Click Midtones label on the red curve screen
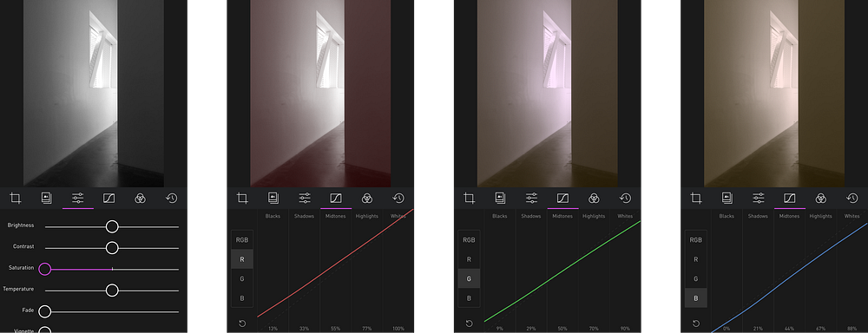 tap(335, 216)
